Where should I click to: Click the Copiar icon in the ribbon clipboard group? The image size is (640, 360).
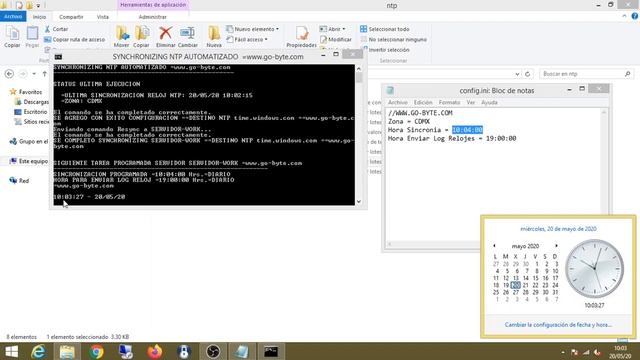click(x=12, y=36)
